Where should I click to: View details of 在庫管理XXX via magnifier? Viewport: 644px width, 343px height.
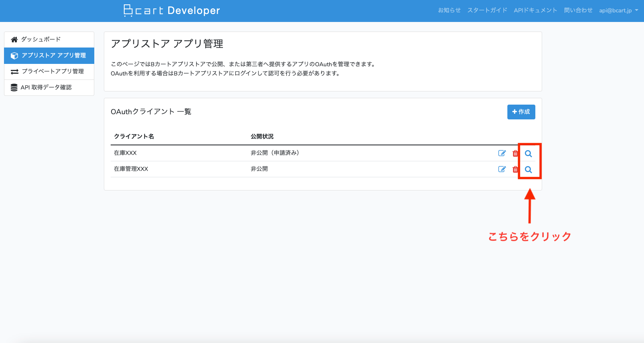[528, 170]
